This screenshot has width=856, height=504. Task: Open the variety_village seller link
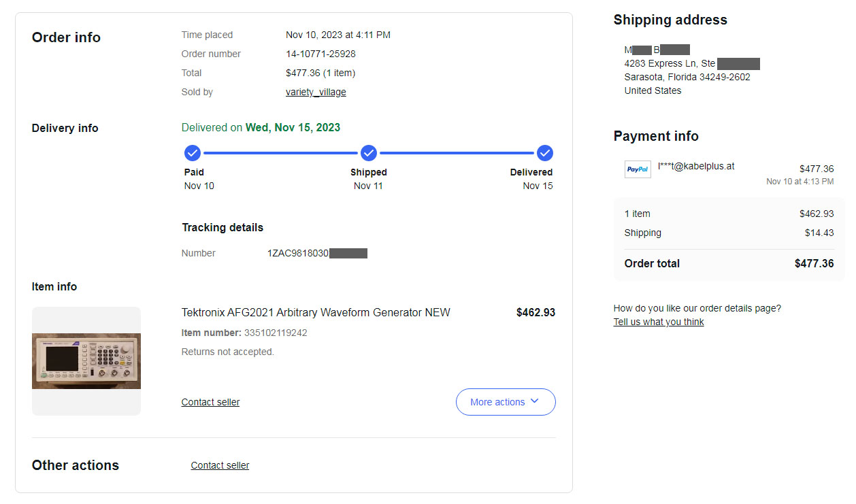point(316,92)
